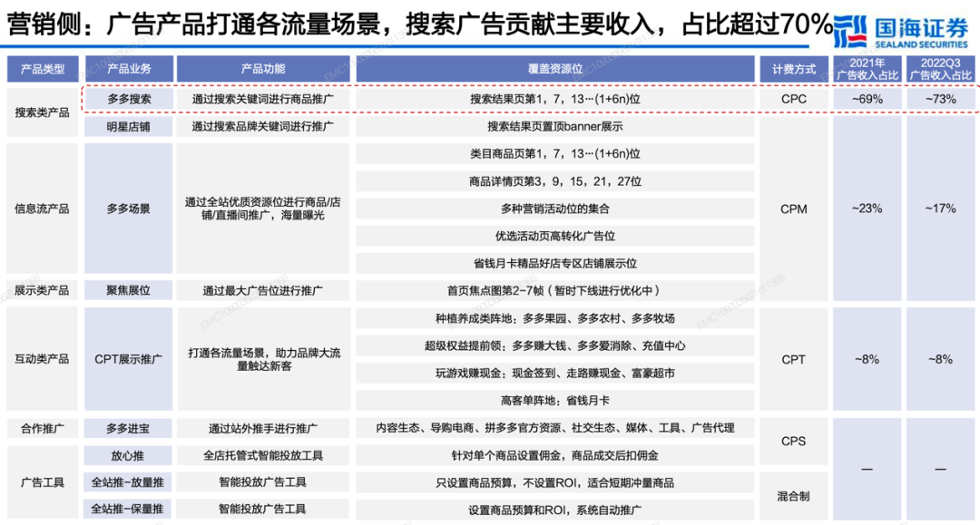980x525 pixels.
Task: Select 通过最大广告位进行推广 text
Action: [263, 290]
